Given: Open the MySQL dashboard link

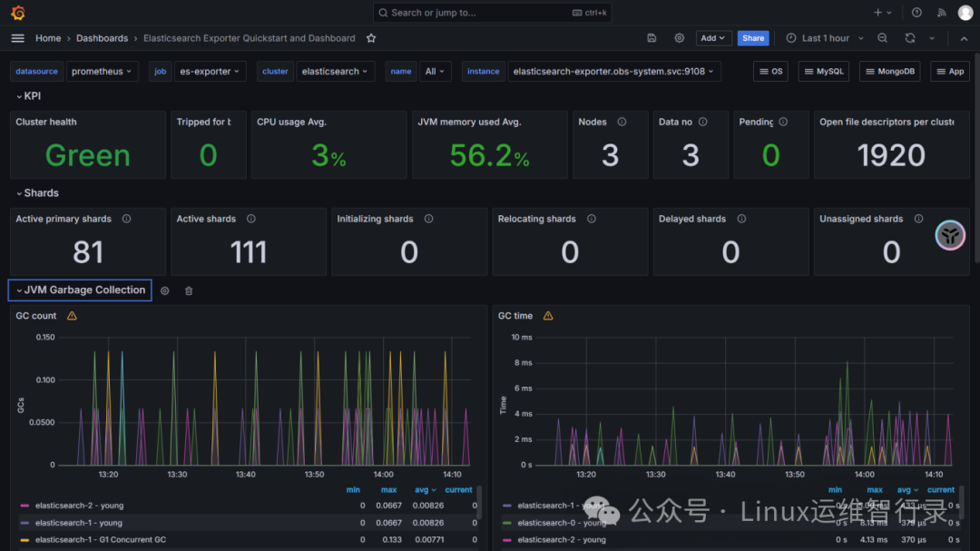Looking at the screenshot, I should [825, 72].
